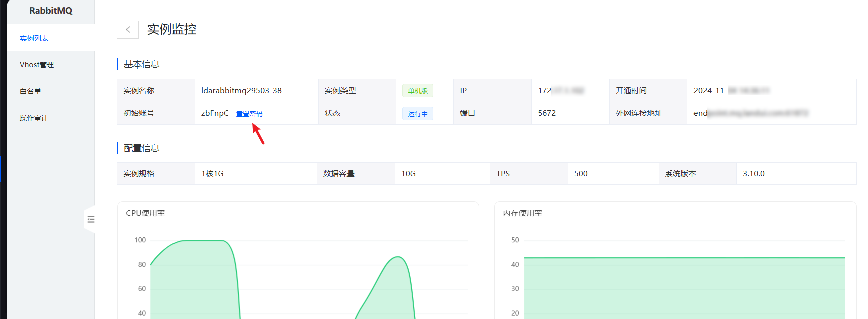Viewport: 868px width, 319px height.
Task: Click the 运行中 status tag
Action: coord(417,114)
